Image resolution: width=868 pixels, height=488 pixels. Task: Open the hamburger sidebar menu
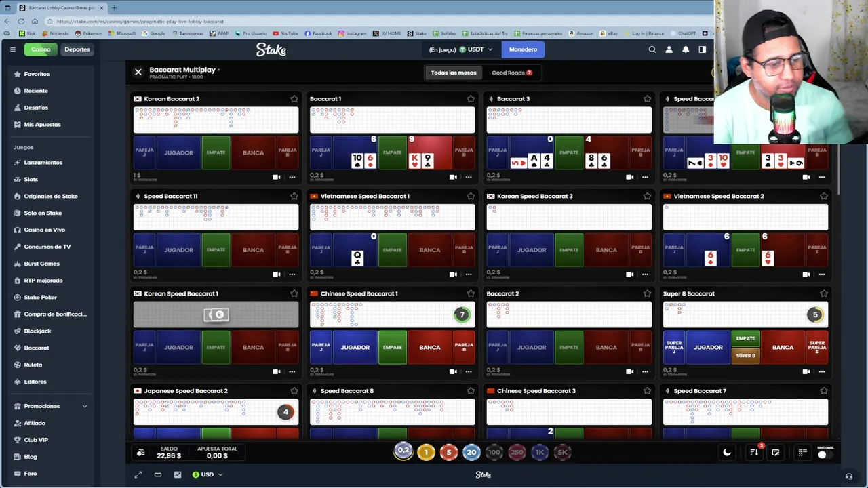(x=12, y=49)
